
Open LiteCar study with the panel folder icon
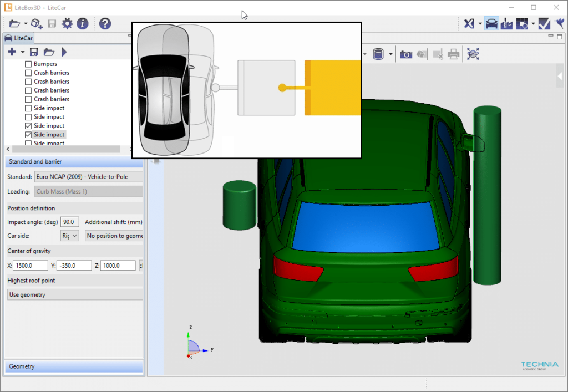(x=49, y=52)
